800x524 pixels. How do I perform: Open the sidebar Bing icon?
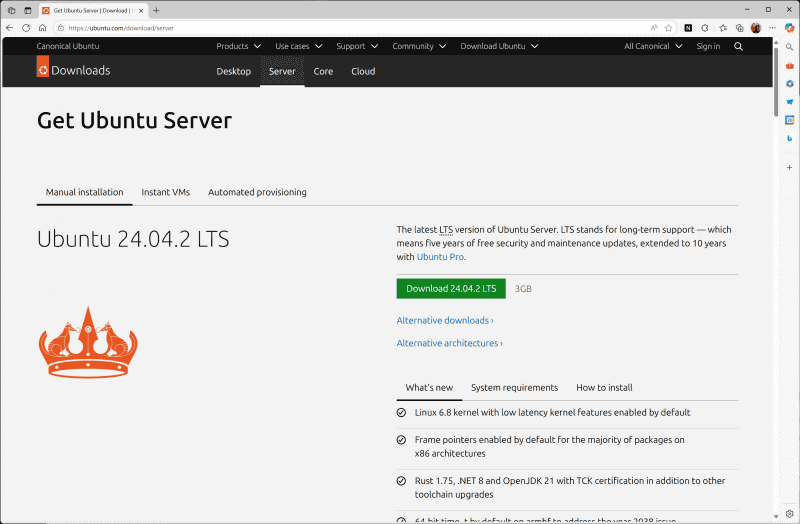pos(789,138)
